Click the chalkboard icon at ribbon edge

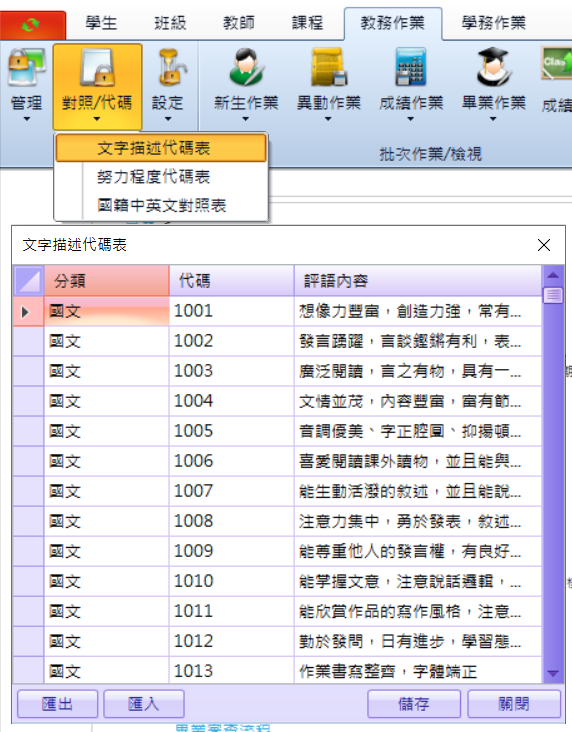(557, 63)
